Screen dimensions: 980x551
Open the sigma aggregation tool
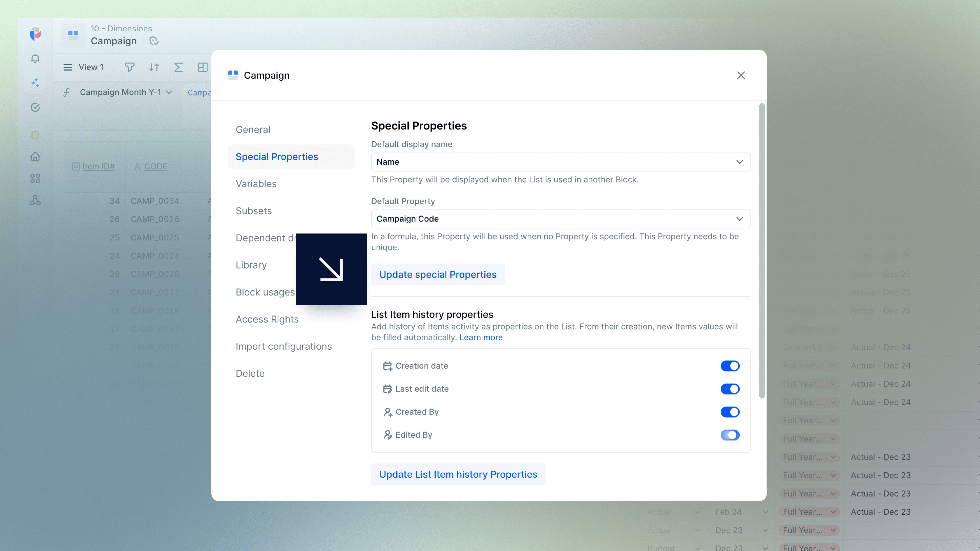(178, 67)
